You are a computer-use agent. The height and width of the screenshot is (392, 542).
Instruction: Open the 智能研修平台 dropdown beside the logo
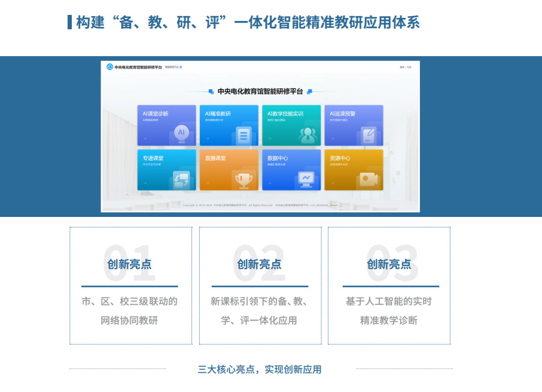173,67
